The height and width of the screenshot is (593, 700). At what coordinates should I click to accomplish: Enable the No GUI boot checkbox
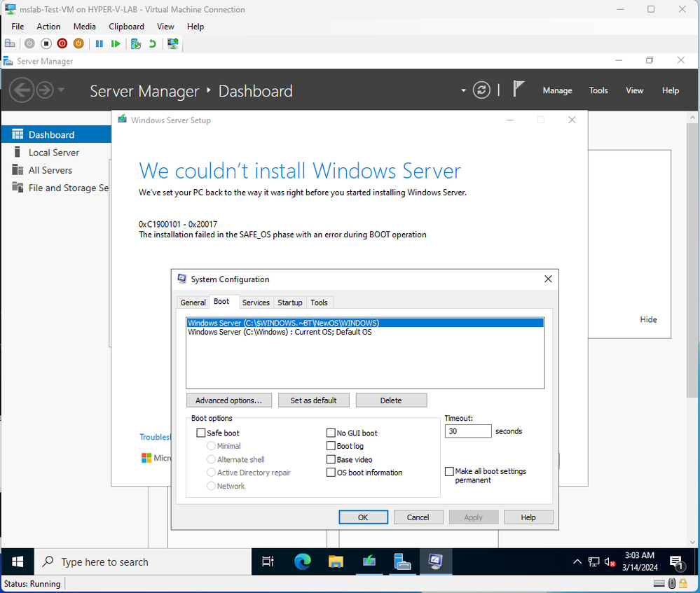coord(331,433)
